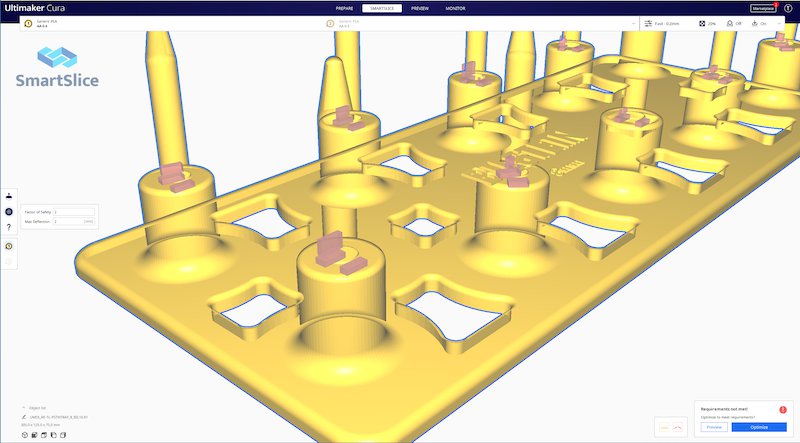Click the red requirements warning icon
This screenshot has height=443, width=800.
click(x=783, y=410)
